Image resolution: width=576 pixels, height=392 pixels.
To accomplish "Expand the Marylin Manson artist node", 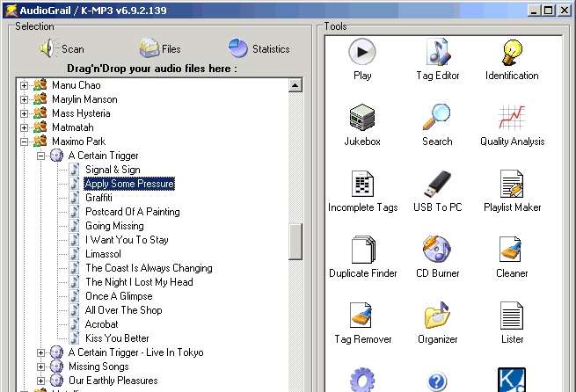I will coord(24,99).
